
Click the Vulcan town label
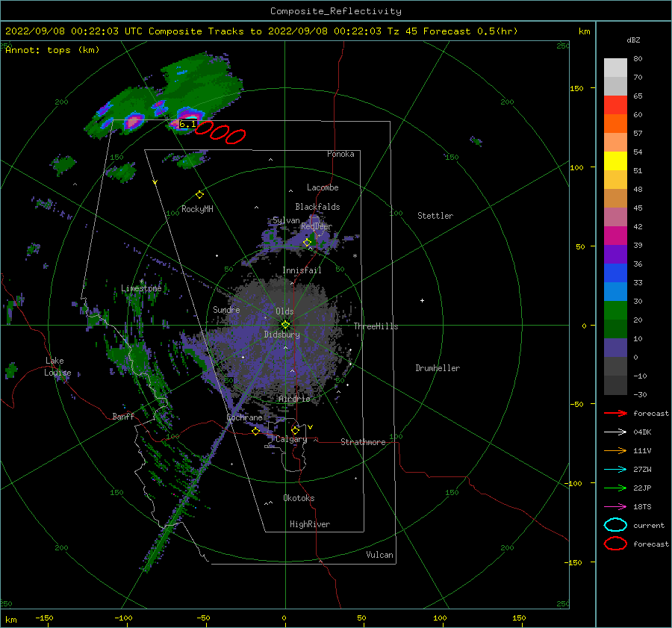coord(380,555)
